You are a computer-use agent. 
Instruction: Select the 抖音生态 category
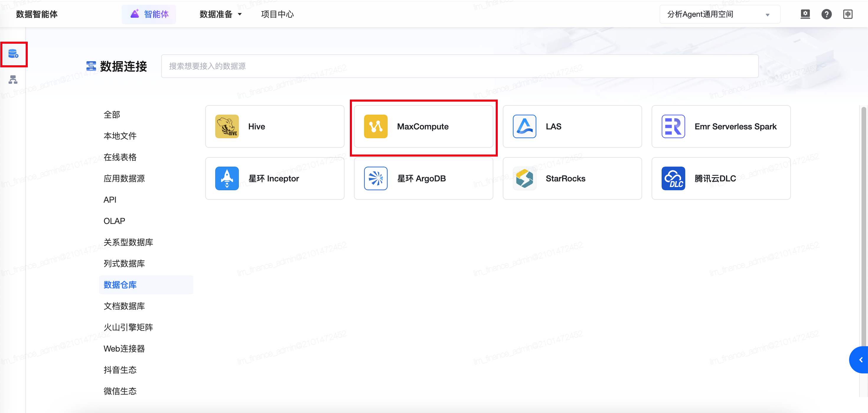click(120, 370)
